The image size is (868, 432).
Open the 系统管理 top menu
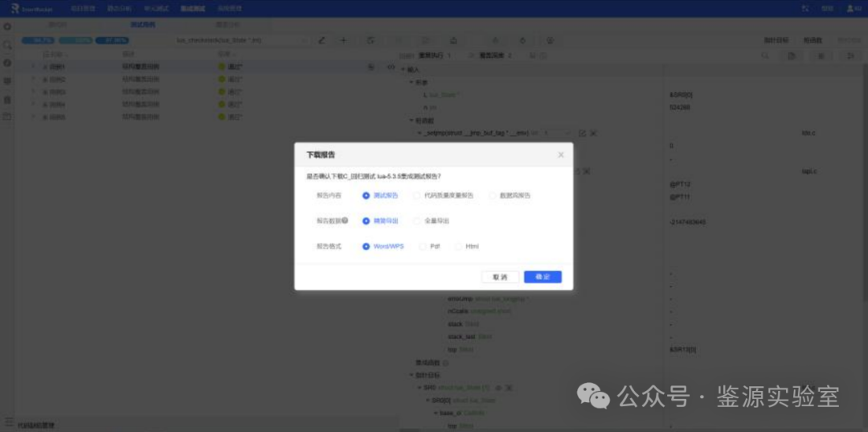pyautogui.click(x=228, y=9)
